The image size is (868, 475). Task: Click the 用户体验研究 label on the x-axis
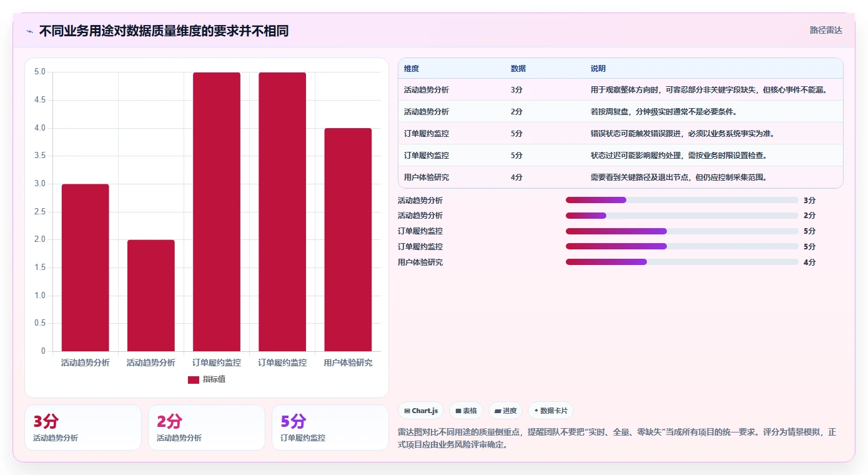[x=348, y=362]
